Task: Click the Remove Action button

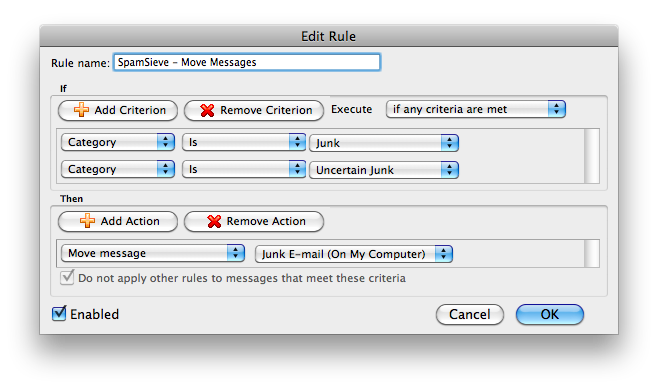Action: [254, 221]
